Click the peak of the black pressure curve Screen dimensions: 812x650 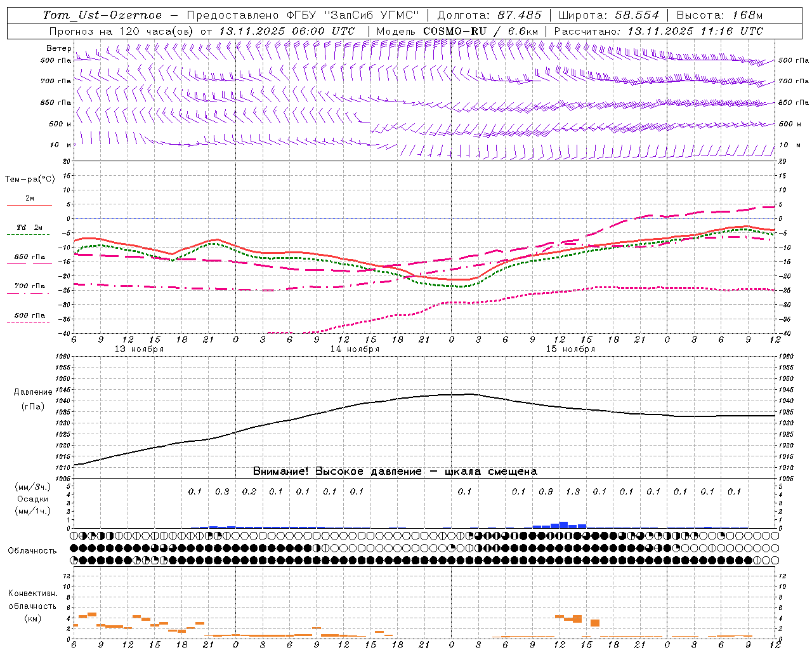point(469,394)
